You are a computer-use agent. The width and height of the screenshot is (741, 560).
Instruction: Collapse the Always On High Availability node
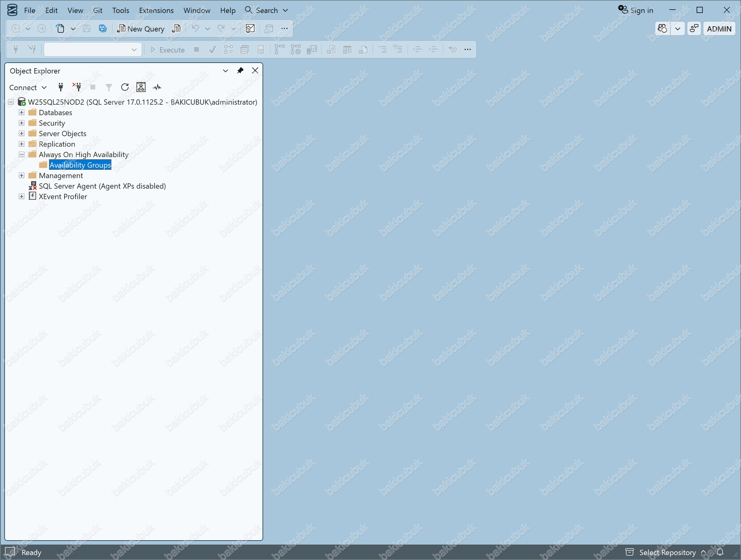(x=22, y=154)
